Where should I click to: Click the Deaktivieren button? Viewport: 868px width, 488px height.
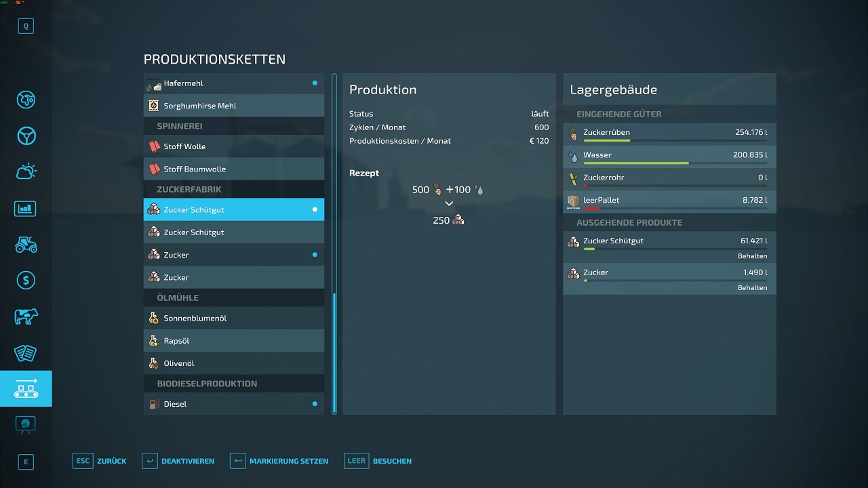click(178, 461)
